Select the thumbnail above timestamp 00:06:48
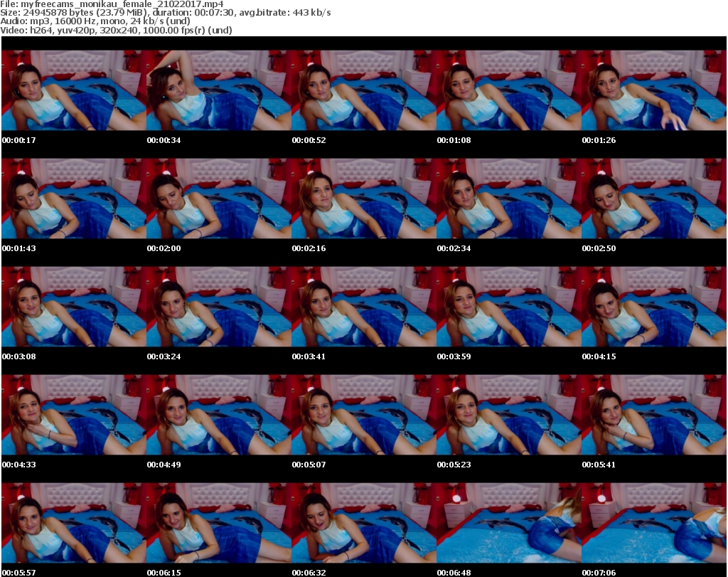The width and height of the screenshot is (728, 577). pos(509,523)
